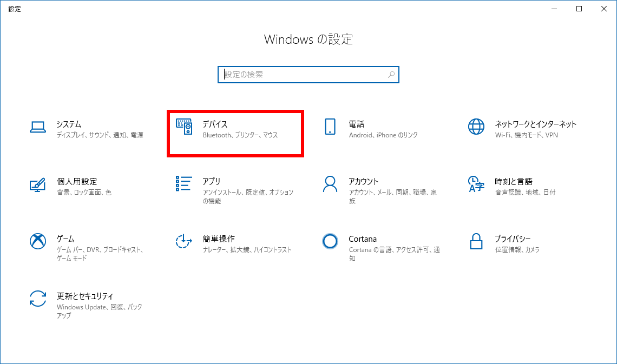Open the 個人用設定 paintbrush icon
The width and height of the screenshot is (617, 364).
point(38,184)
